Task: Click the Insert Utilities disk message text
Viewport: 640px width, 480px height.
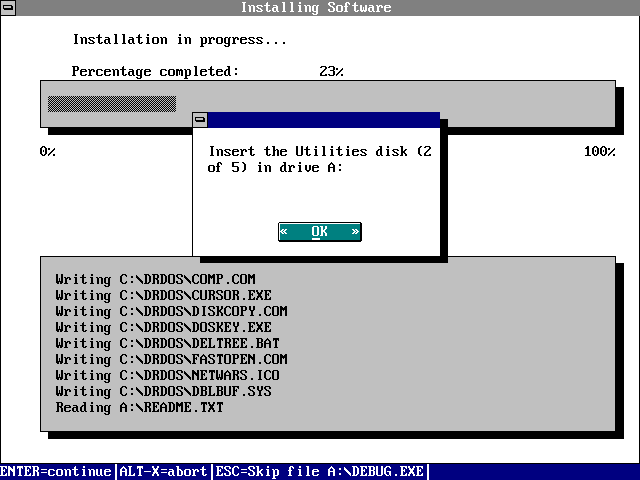Action: tap(319, 159)
